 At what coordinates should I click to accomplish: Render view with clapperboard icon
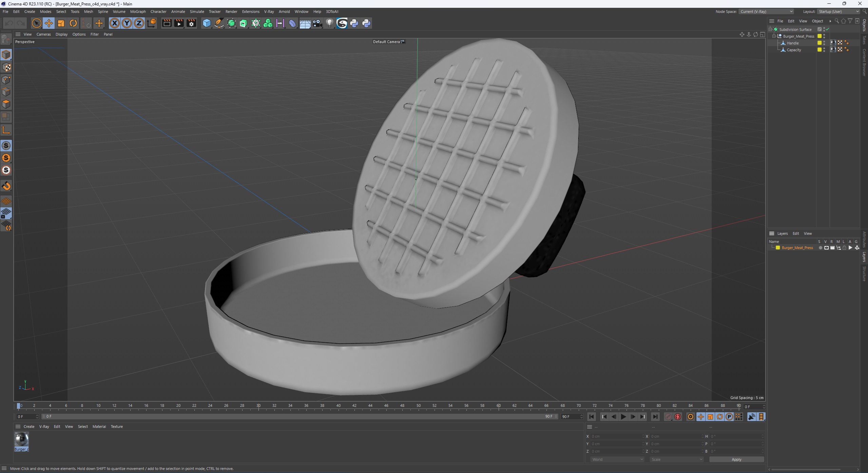coord(167,23)
